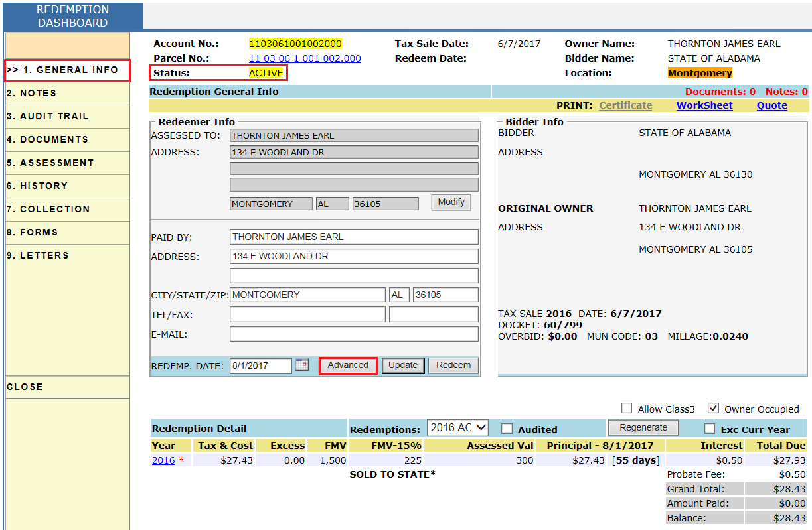Click the E-MAIL input field
The height and width of the screenshot is (530, 812).
pyautogui.click(x=354, y=334)
